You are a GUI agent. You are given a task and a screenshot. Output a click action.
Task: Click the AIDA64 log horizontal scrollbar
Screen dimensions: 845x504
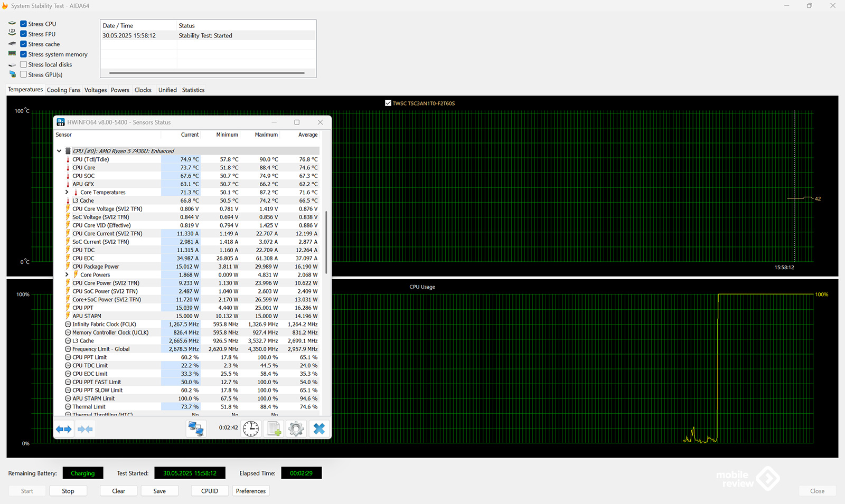tap(206, 73)
